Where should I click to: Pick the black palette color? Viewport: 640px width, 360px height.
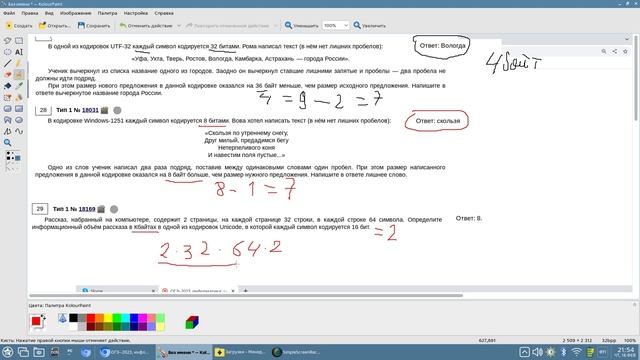(73, 318)
